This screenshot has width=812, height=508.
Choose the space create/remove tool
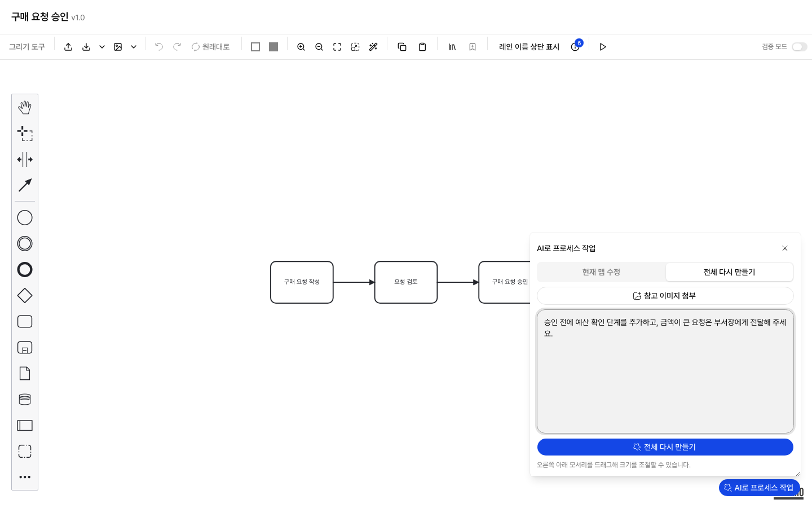(x=25, y=159)
